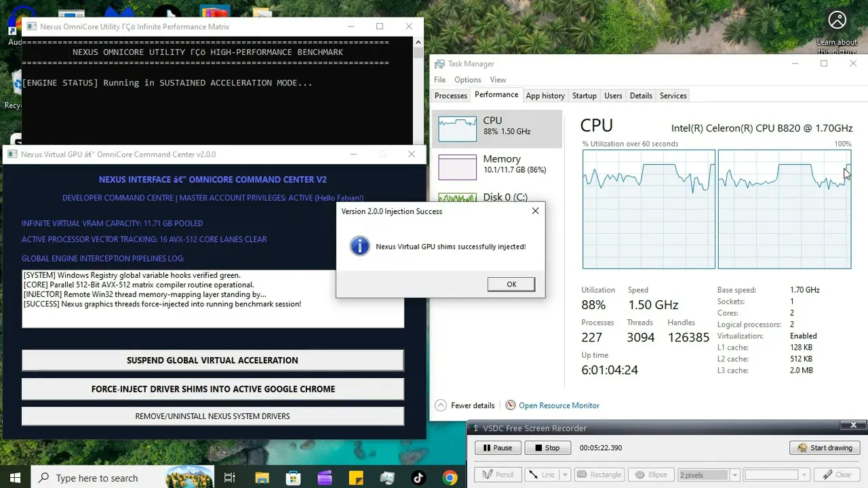The width and height of the screenshot is (868, 488).
Task: Switch to the App history tab
Action: point(545,96)
